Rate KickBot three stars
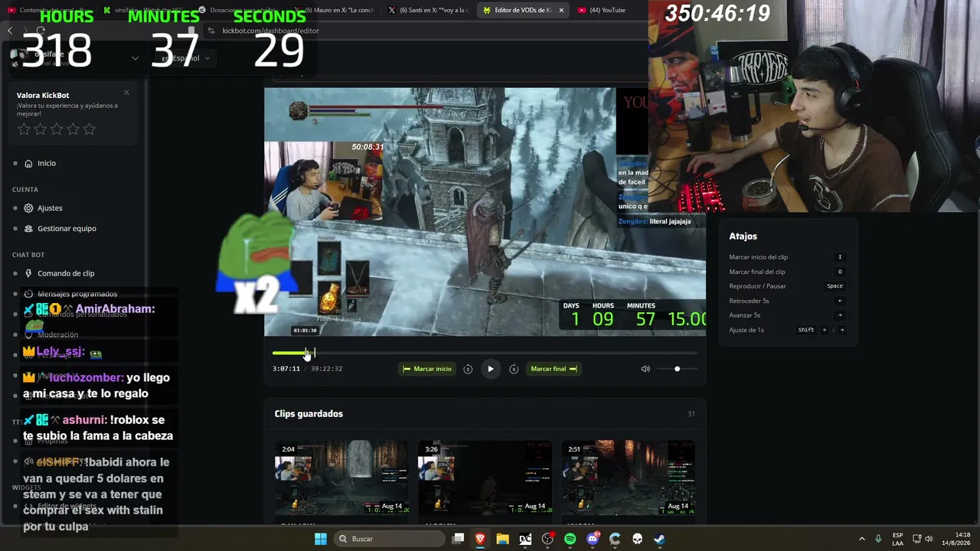 (x=57, y=129)
